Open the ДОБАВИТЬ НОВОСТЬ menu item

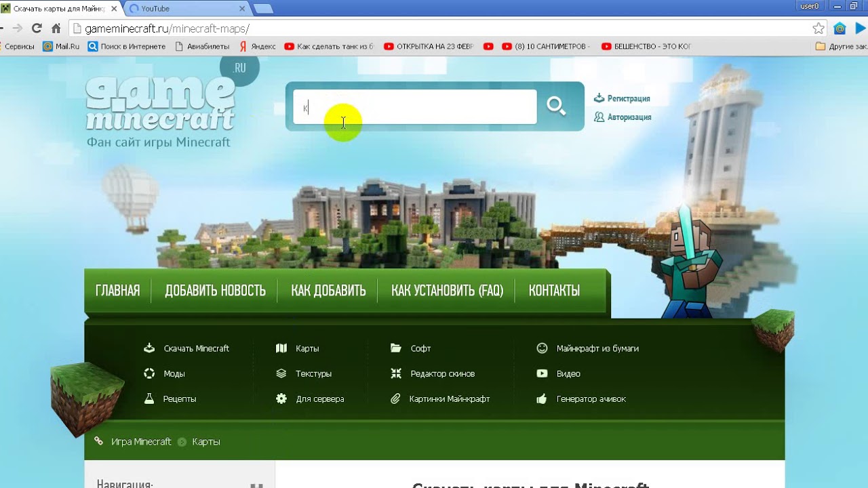coord(215,291)
